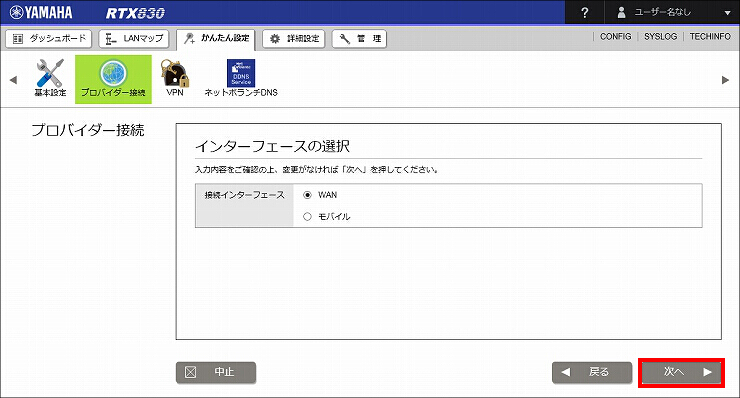Select the かんたん設定 tab

(216, 39)
